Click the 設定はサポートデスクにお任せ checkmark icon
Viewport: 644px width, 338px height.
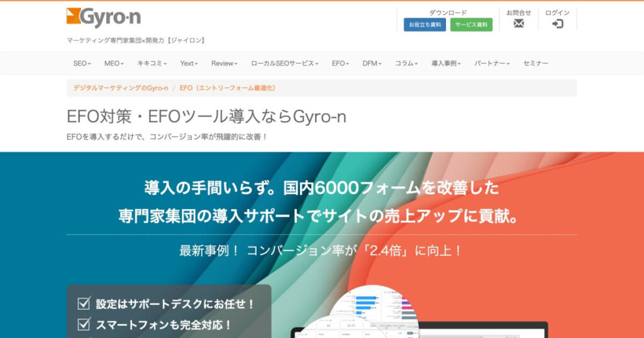(x=84, y=303)
